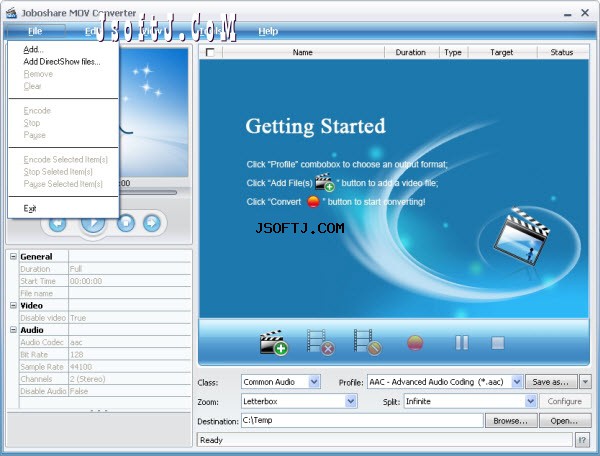Start converting with the red Convert button
Image resolution: width=600 pixels, height=456 pixels.
pyautogui.click(x=415, y=343)
